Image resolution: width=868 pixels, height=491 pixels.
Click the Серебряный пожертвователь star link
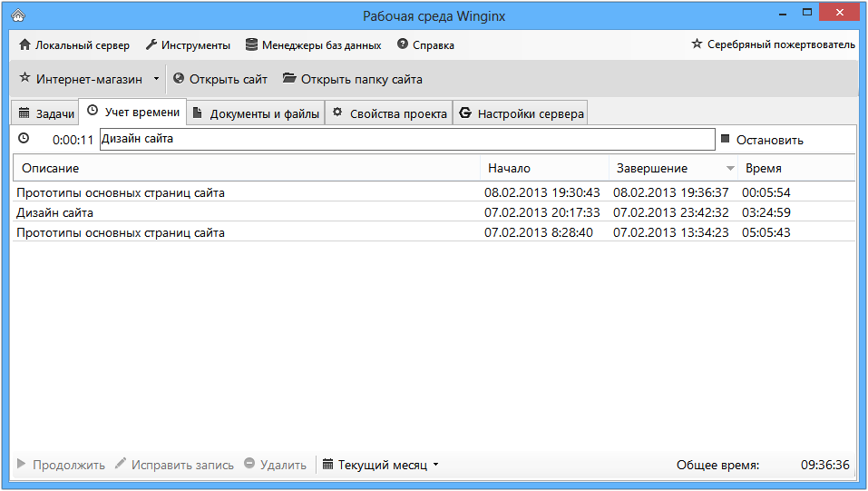[x=773, y=44]
